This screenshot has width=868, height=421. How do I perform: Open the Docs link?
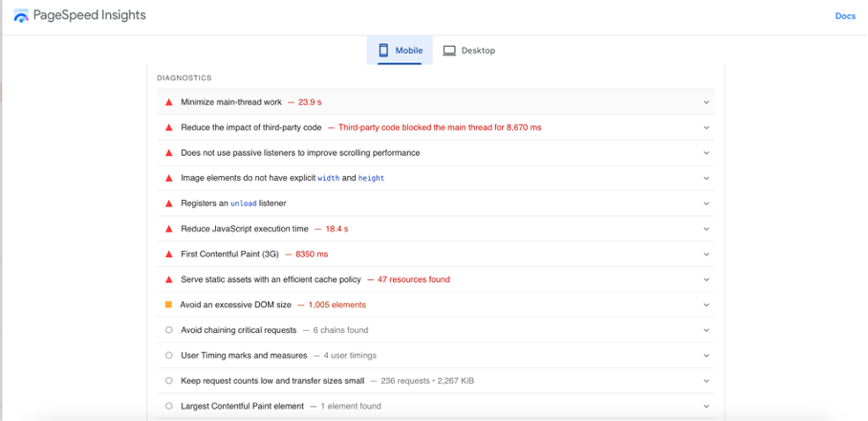click(845, 16)
